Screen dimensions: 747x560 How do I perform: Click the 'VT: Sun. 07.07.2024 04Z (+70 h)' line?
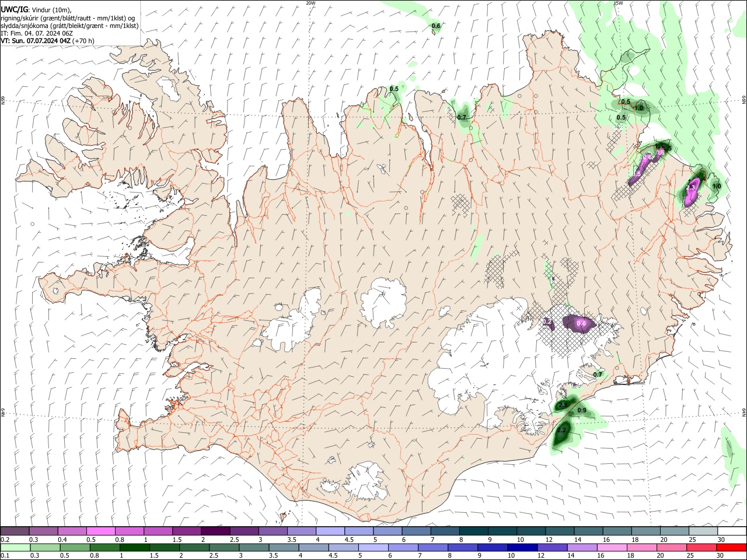tap(48, 41)
